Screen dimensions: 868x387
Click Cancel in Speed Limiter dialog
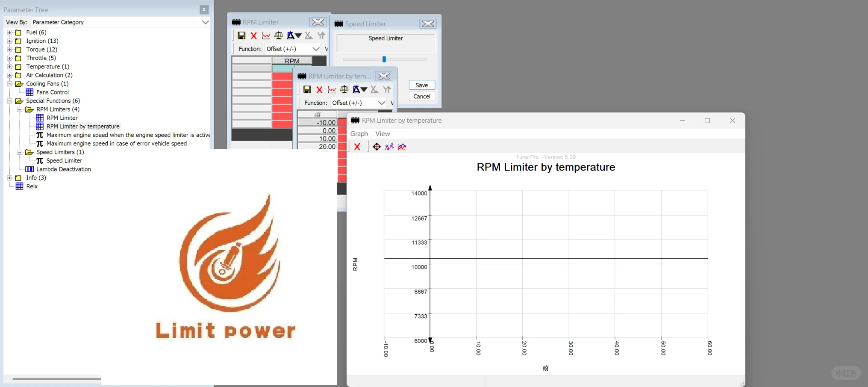422,96
